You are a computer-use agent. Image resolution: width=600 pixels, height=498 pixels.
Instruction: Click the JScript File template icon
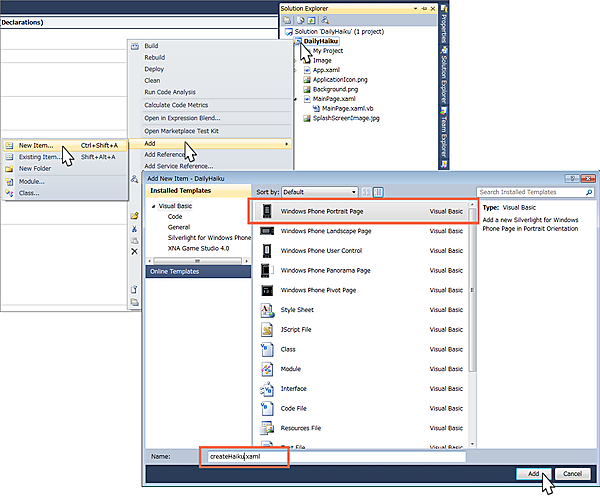[267, 329]
